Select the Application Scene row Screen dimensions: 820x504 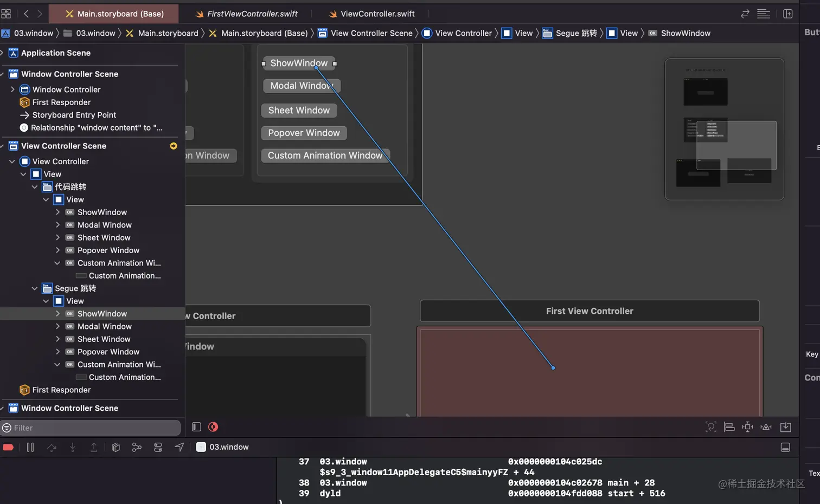tap(92, 53)
